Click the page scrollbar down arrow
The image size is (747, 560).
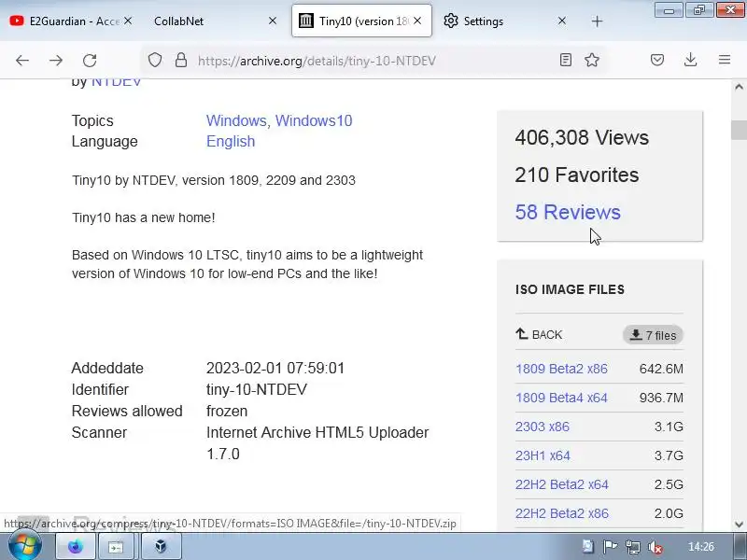(739, 524)
